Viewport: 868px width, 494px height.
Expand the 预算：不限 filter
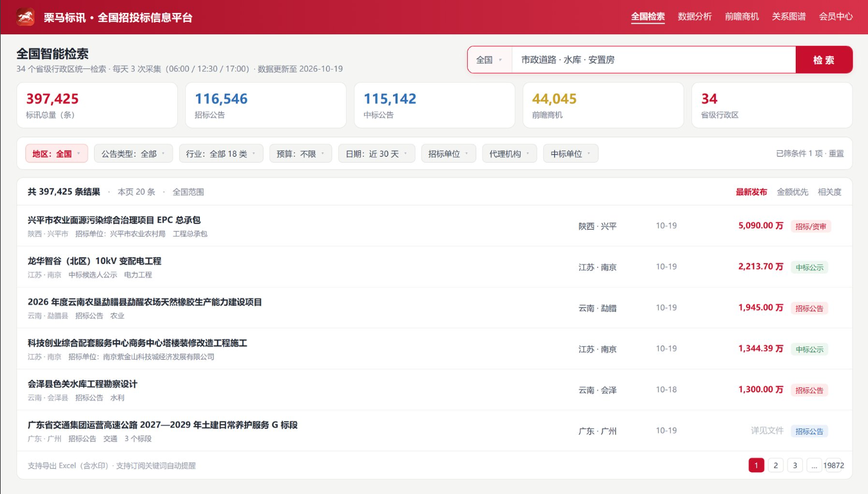tap(301, 154)
